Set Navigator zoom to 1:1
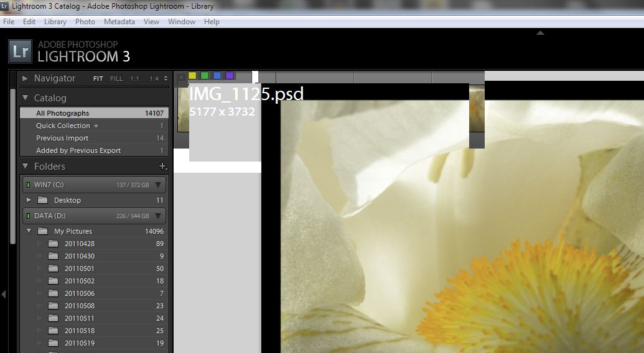This screenshot has height=353, width=644. (134, 79)
